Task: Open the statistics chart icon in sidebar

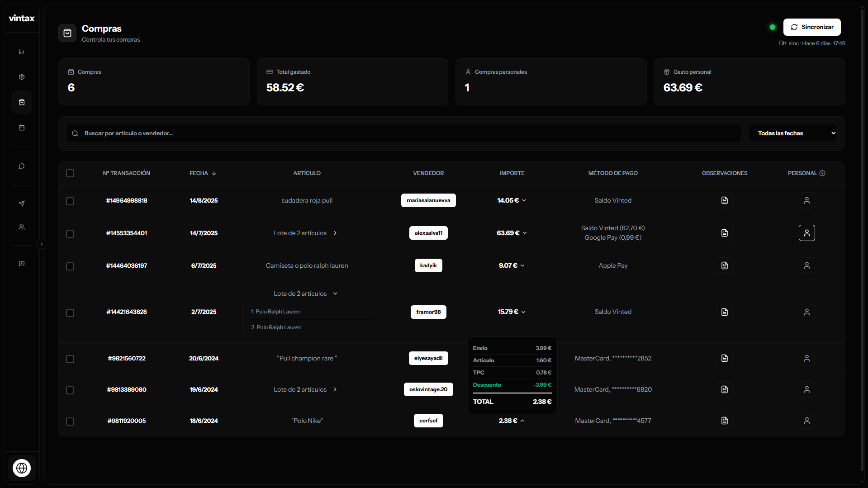Action: coord(21,52)
